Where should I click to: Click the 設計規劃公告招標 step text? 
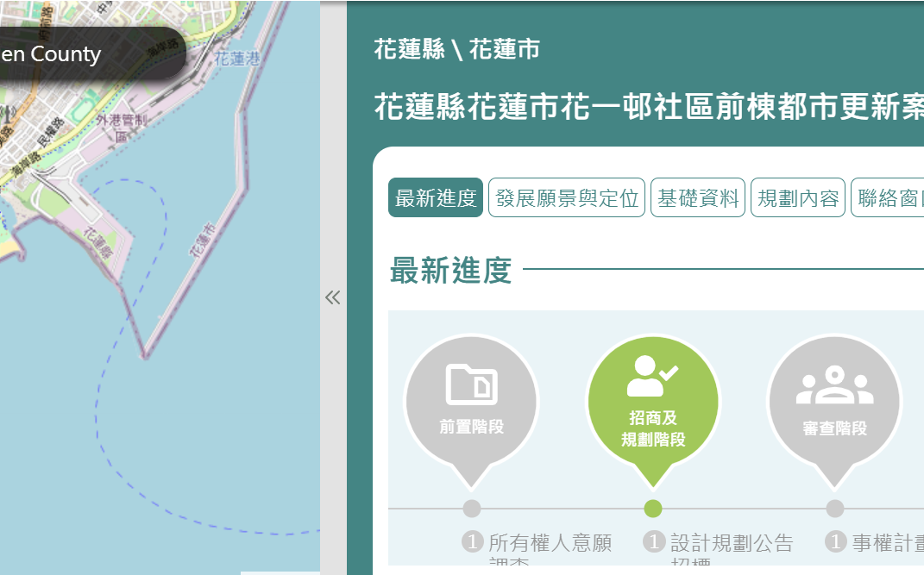(731, 543)
